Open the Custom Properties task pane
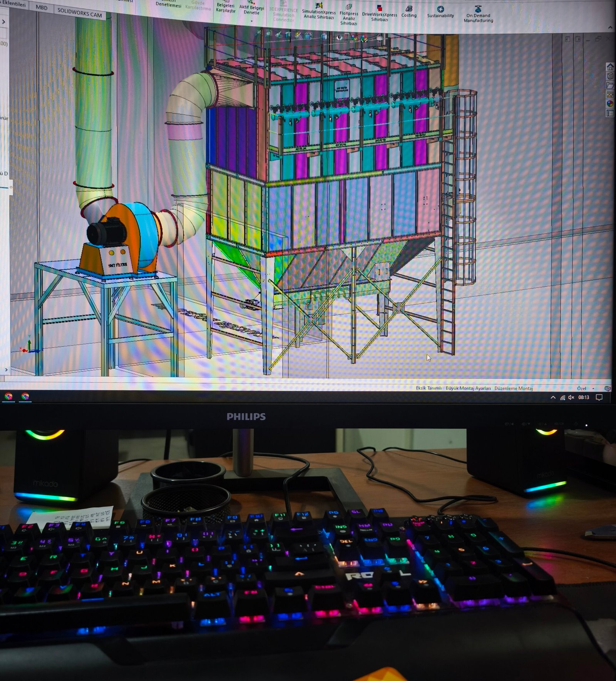616x681 pixels. point(610,113)
